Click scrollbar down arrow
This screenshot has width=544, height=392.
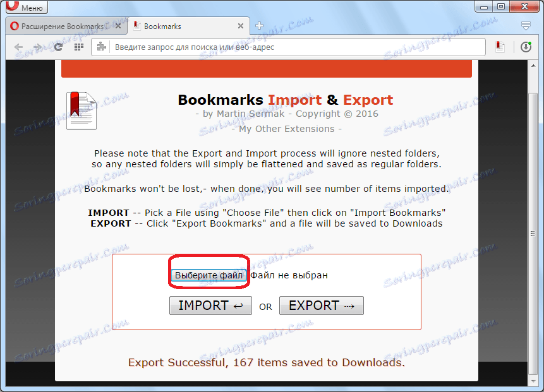coord(533,381)
